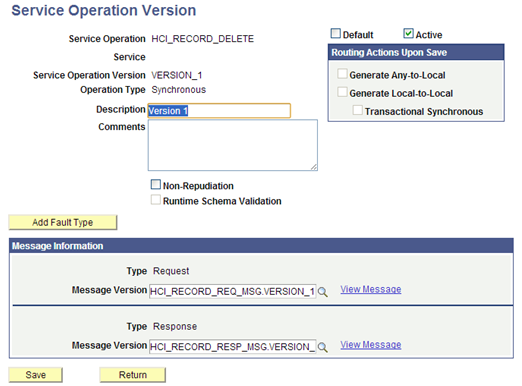
Task: Edit the response Message Version field
Action: pos(232,347)
